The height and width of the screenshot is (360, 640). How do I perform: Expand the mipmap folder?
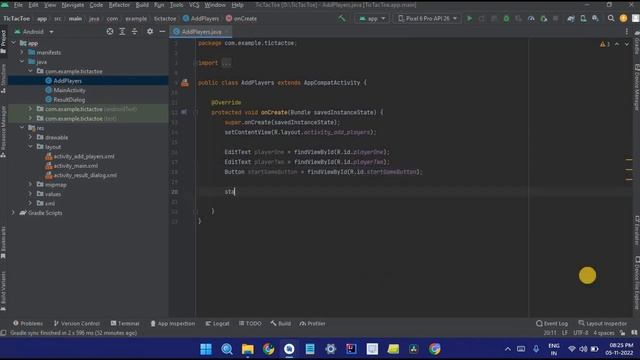coord(30,184)
